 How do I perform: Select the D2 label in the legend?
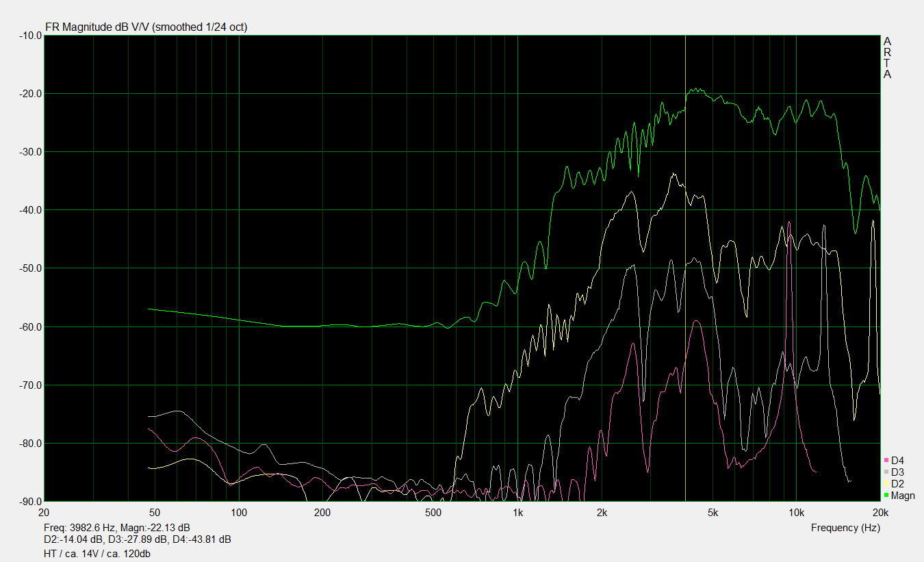click(897, 484)
